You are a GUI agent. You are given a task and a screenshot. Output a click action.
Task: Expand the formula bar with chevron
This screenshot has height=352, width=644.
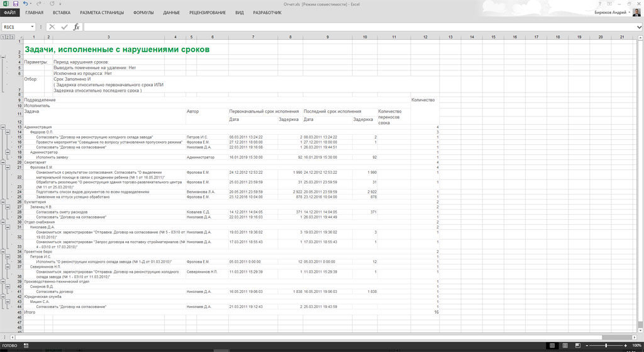click(x=638, y=27)
